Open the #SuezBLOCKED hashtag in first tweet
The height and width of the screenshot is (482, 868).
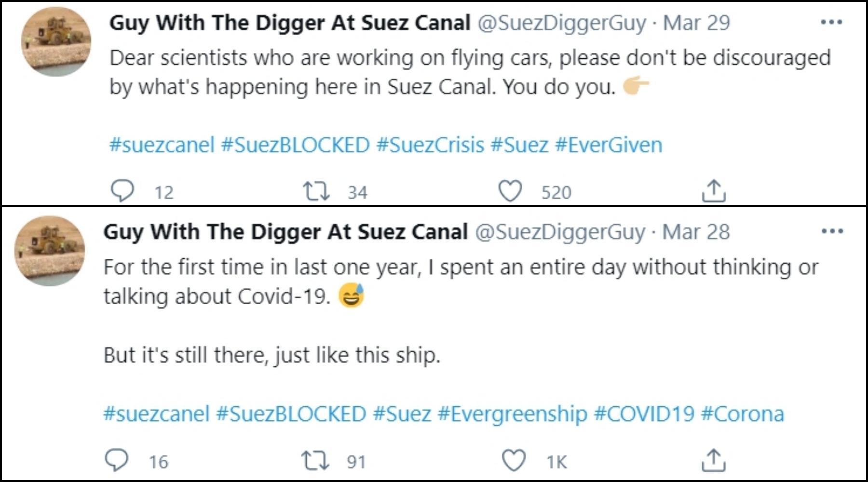click(x=295, y=145)
